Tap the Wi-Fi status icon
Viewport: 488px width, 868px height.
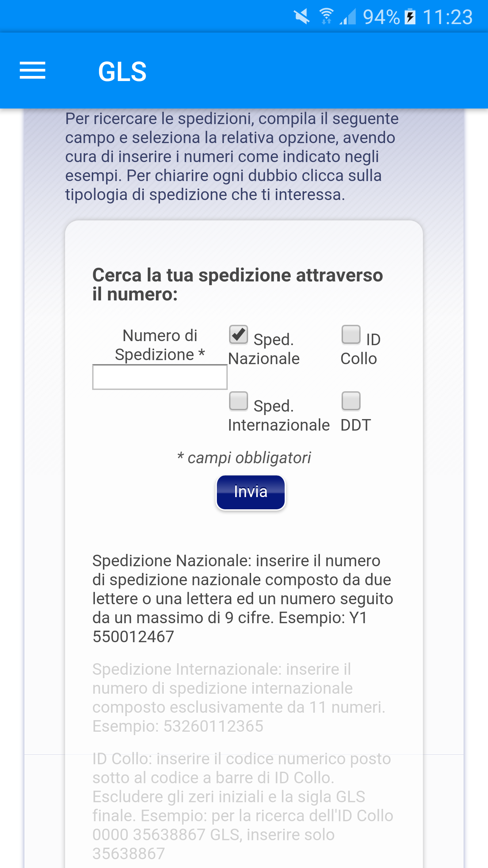326,16
